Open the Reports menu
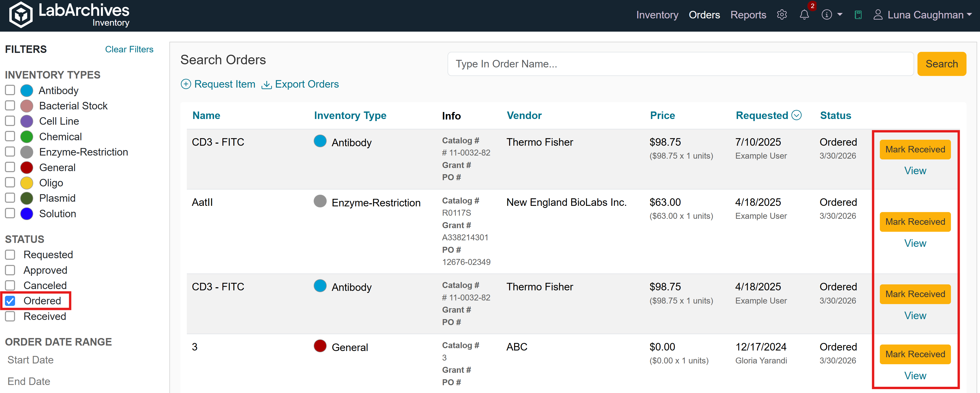The height and width of the screenshot is (393, 980). tap(748, 15)
